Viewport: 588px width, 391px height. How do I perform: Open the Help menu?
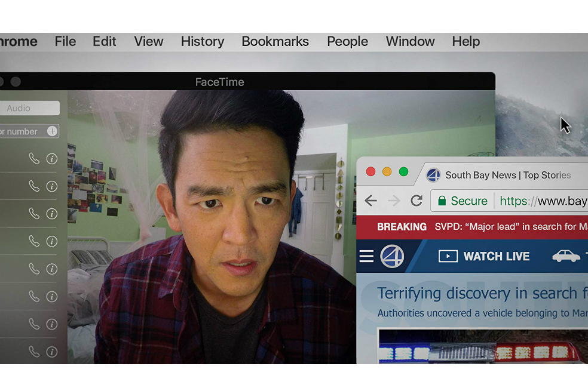pos(465,42)
